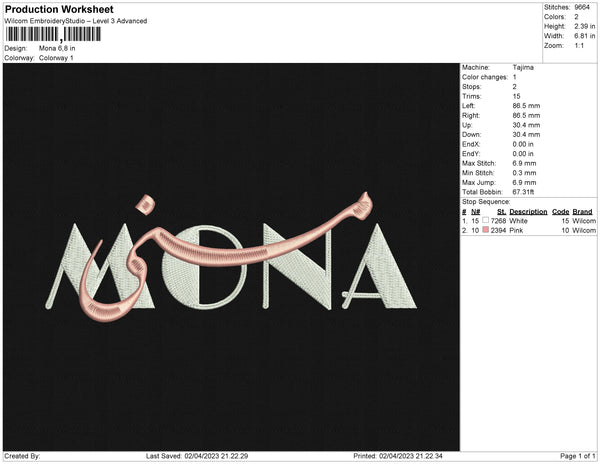
Task: Click the Min Stitch value 0.3 mm
Action: pos(524,173)
